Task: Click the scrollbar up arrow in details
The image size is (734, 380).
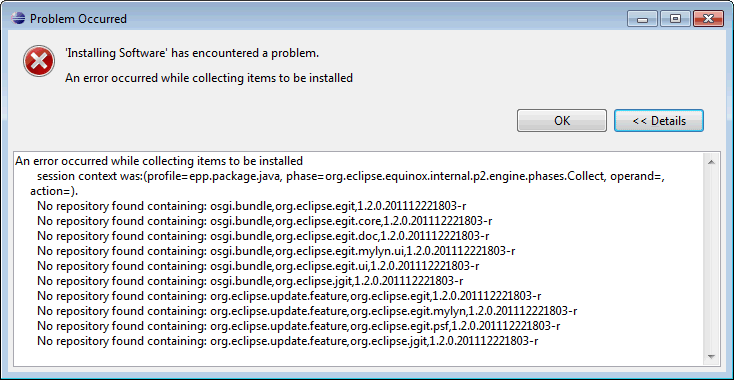Action: (x=711, y=162)
